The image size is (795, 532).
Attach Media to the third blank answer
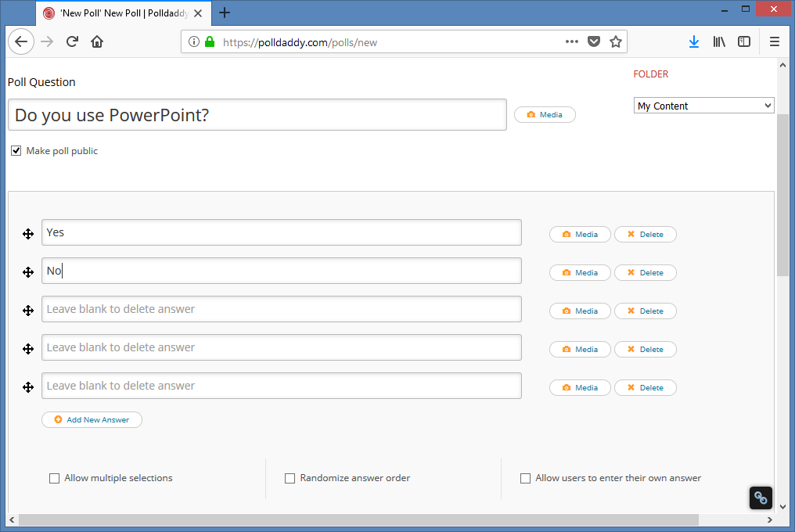(580, 311)
